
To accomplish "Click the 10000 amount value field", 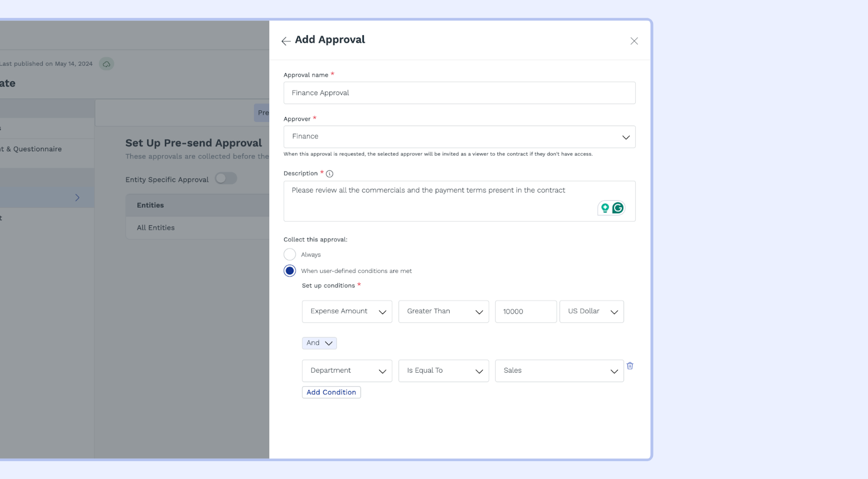I will (x=525, y=311).
